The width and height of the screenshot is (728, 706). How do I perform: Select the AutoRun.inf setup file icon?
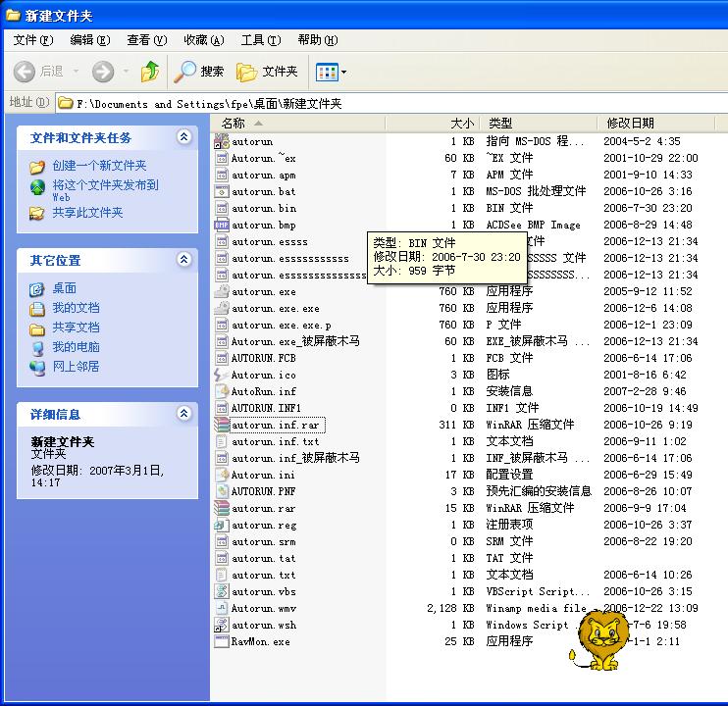(x=222, y=391)
